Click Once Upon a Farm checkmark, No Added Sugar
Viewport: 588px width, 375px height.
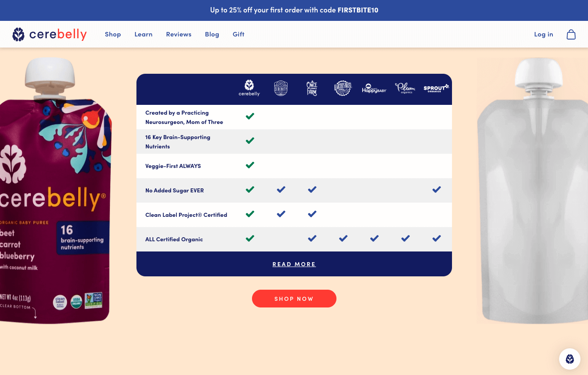pos(312,190)
